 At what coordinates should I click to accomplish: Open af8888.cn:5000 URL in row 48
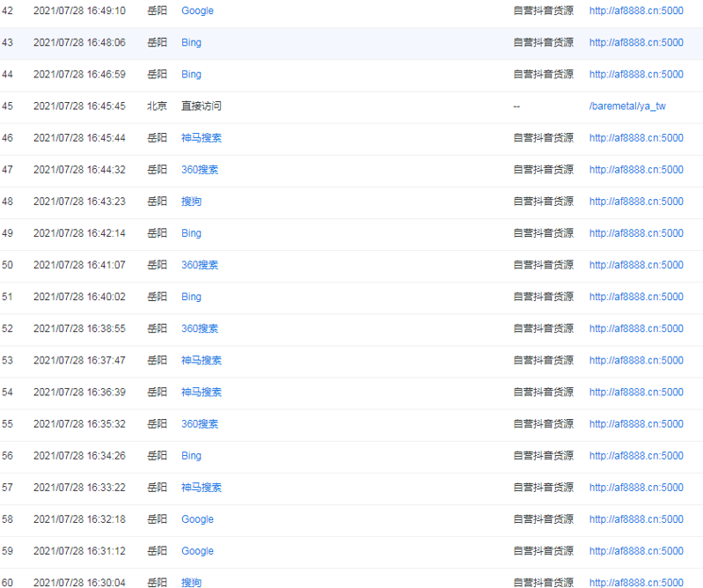coord(636,202)
